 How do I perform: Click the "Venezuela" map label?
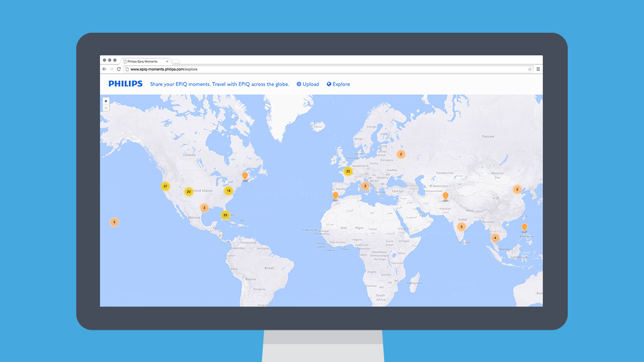pos(248,243)
